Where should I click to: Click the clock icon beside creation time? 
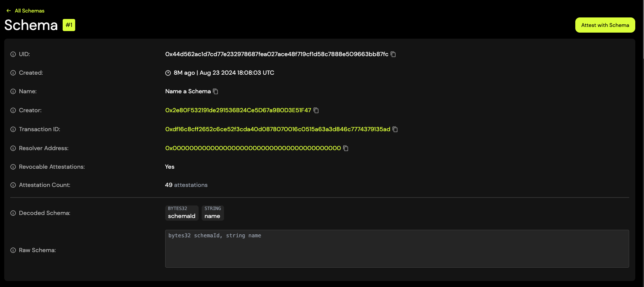coord(168,73)
